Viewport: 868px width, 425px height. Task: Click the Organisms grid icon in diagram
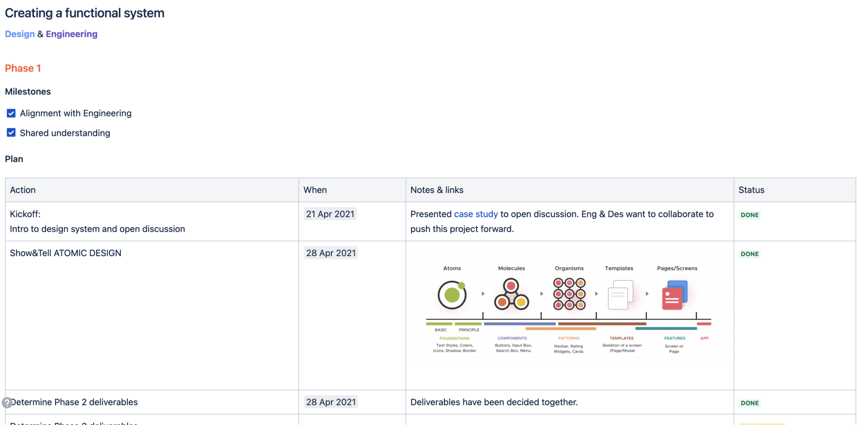pos(569,294)
